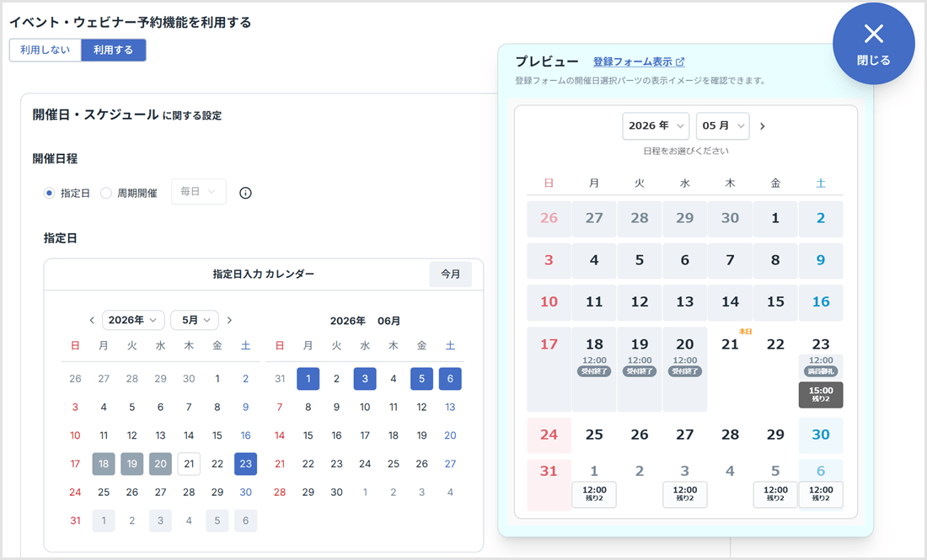Click the info icon next to 毎日 dropdown
The height and width of the screenshot is (560, 927).
245,193
